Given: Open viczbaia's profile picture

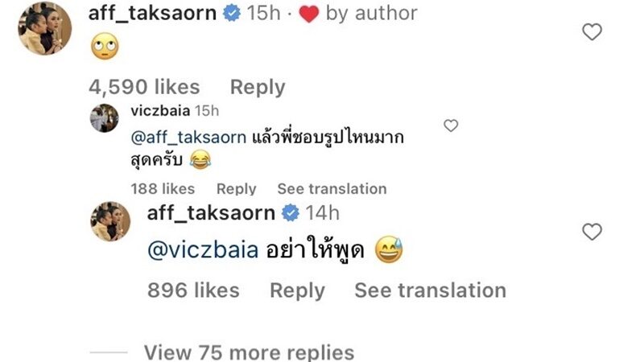Looking at the screenshot, I should 105,118.
